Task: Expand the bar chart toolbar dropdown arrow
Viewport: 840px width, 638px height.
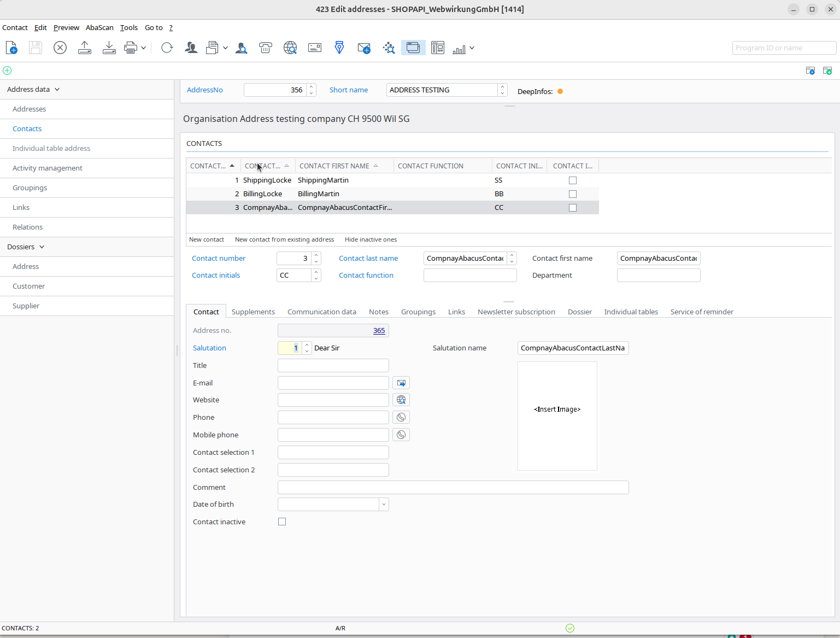Action: tap(472, 48)
